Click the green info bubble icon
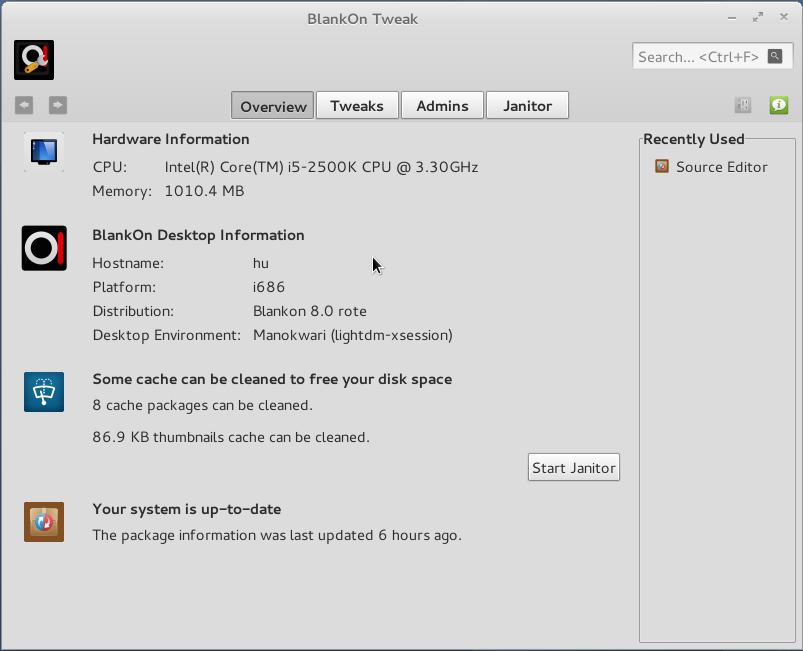This screenshot has width=803, height=651. (x=778, y=104)
